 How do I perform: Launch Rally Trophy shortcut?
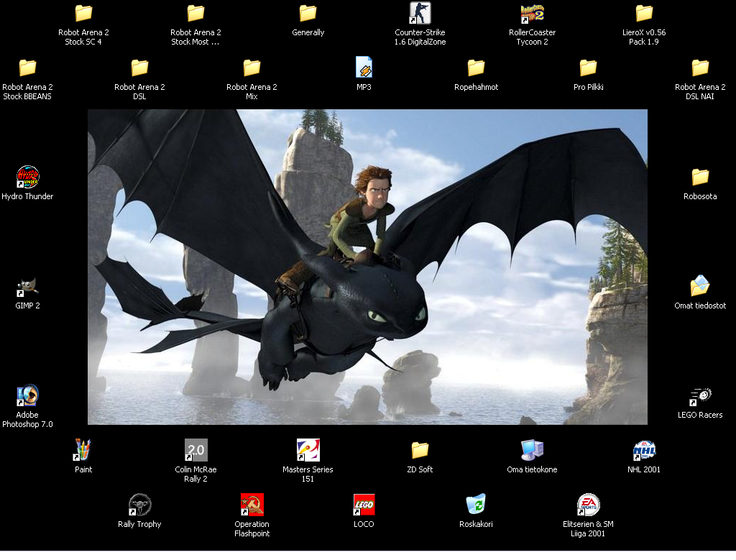(x=139, y=505)
